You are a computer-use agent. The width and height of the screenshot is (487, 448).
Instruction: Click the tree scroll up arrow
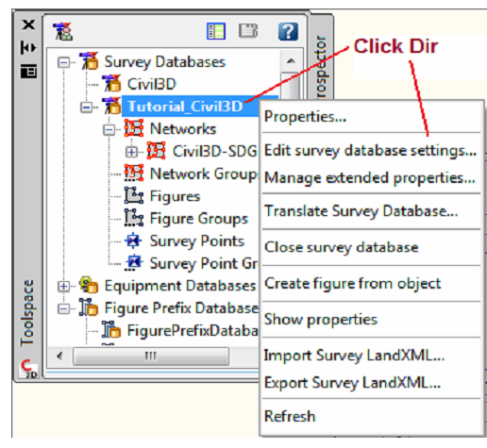tap(291, 60)
